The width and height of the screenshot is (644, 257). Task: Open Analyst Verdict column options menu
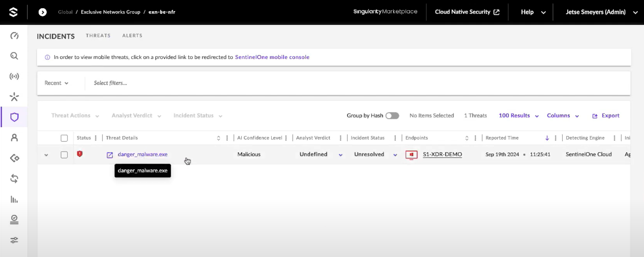pos(341,138)
